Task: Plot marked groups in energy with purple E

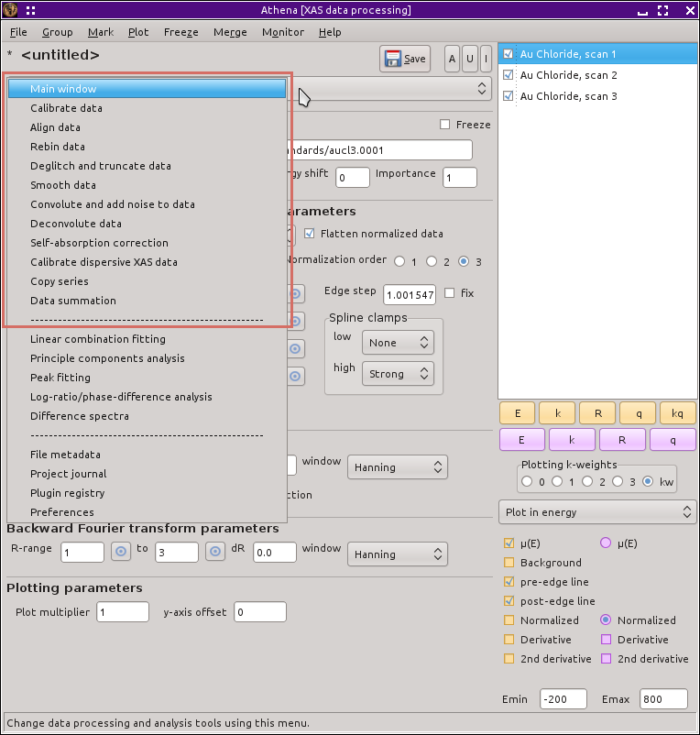Action: click(x=522, y=440)
